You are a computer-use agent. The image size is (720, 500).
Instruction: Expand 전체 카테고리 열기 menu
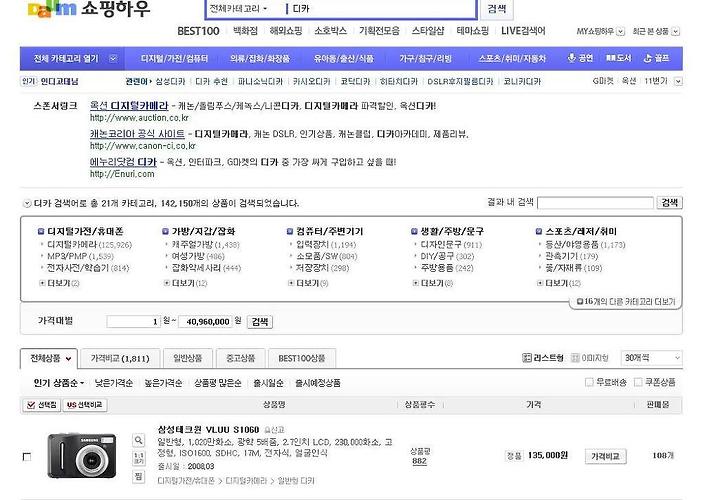coord(72,58)
